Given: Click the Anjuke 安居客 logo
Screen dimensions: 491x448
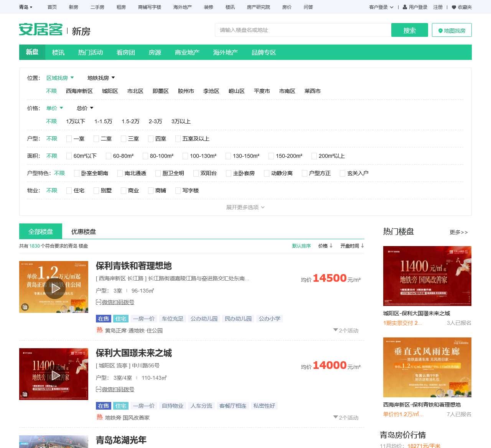Looking at the screenshot, I should click(40, 30).
